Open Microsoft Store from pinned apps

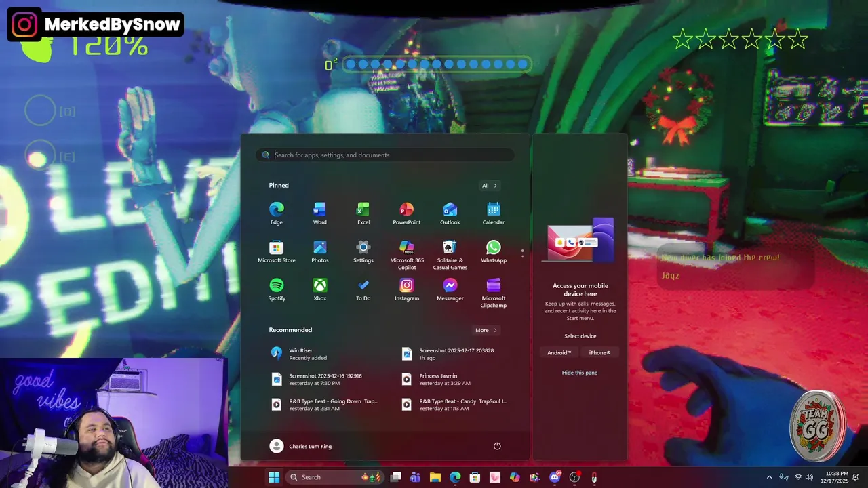pyautogui.click(x=277, y=251)
